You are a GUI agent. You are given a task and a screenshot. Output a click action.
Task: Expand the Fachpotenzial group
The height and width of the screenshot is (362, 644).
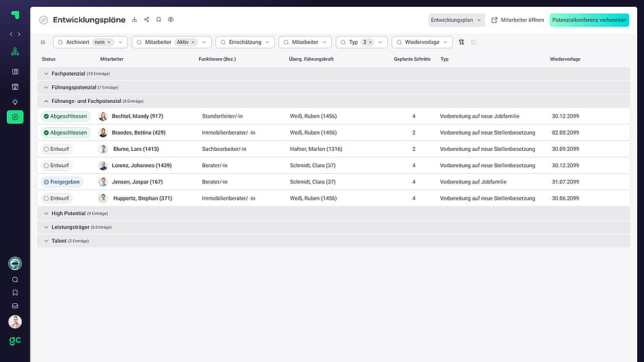[46, 74]
